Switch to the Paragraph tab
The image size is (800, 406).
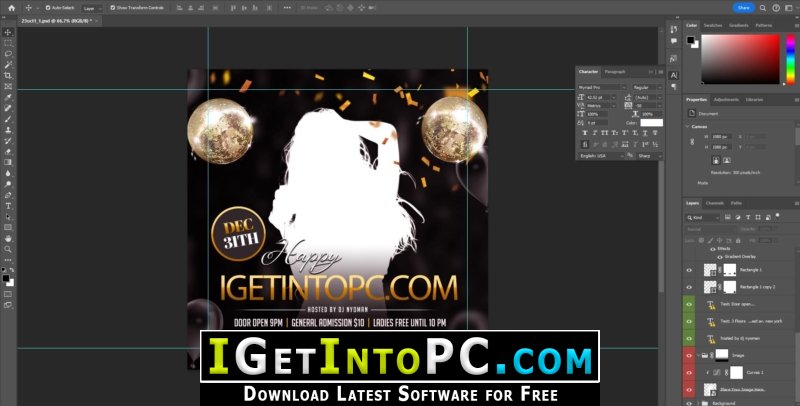pyautogui.click(x=615, y=72)
